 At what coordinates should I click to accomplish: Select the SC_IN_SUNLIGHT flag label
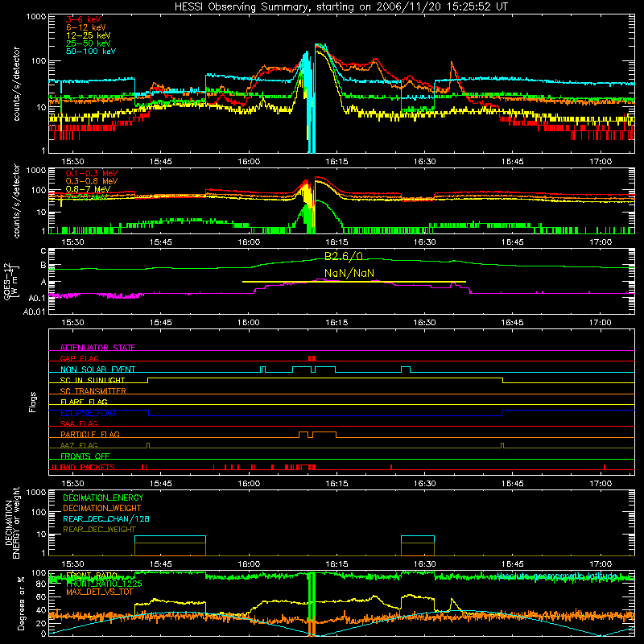click(93, 380)
